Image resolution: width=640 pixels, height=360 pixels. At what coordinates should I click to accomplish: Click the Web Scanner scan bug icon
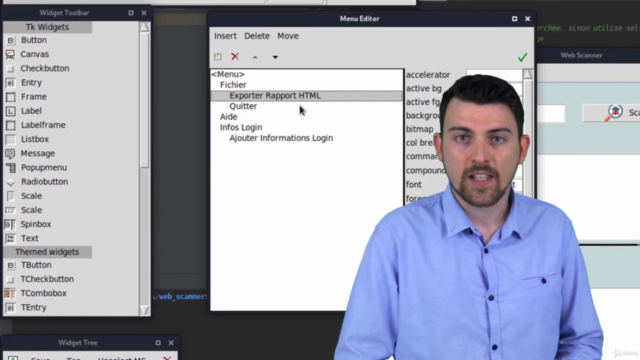615,112
